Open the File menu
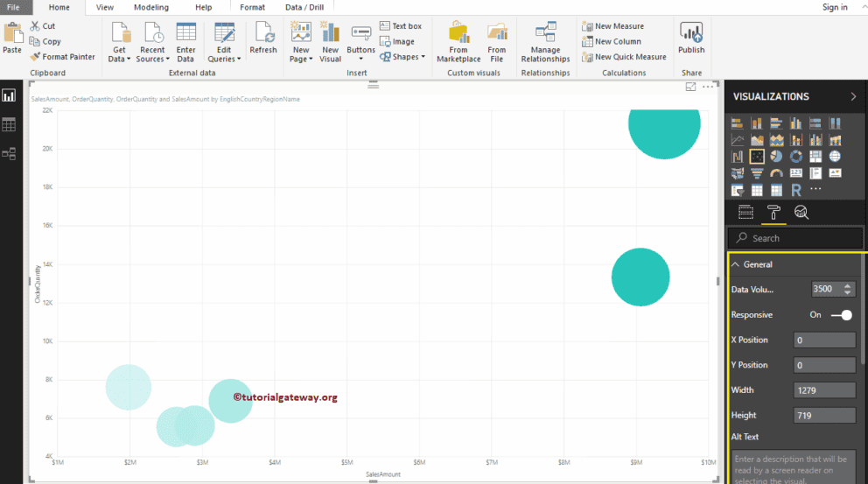The width and height of the screenshot is (868, 484). coord(13,7)
